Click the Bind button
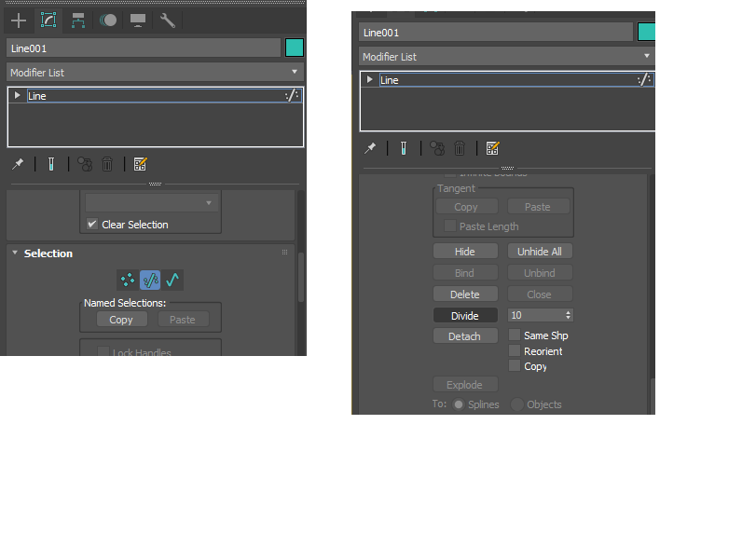The width and height of the screenshot is (756, 534). click(465, 273)
